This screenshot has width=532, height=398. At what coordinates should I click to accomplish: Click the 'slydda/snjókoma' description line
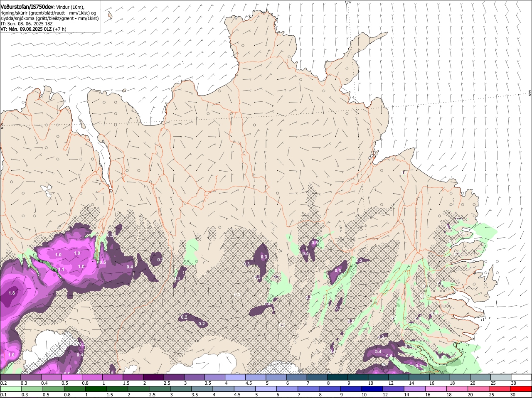pos(49,18)
